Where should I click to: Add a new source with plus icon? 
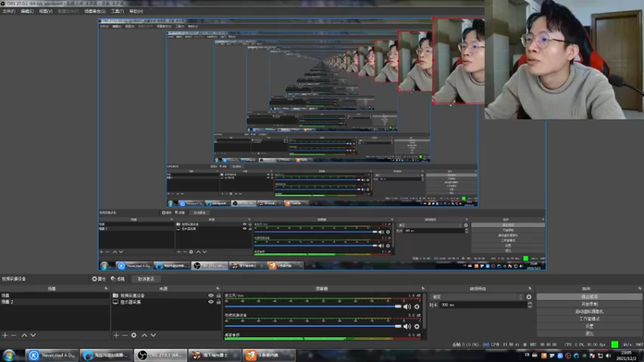[x=116, y=335]
